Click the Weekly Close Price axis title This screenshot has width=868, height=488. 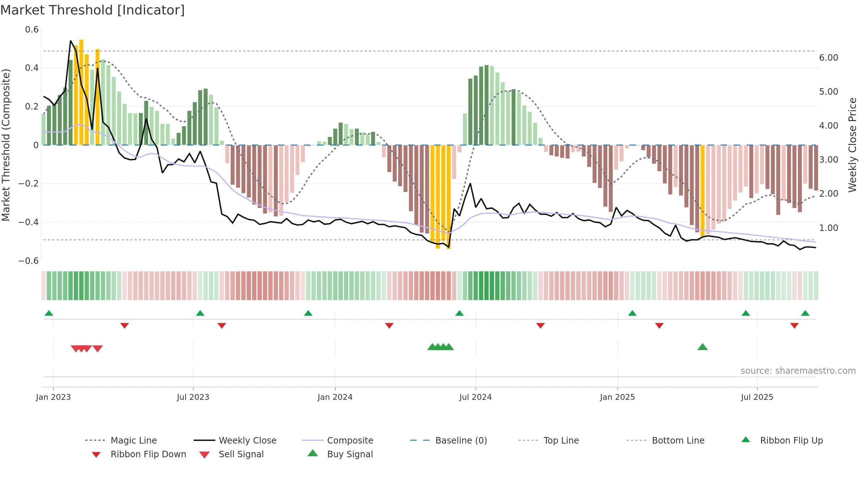coord(852,145)
